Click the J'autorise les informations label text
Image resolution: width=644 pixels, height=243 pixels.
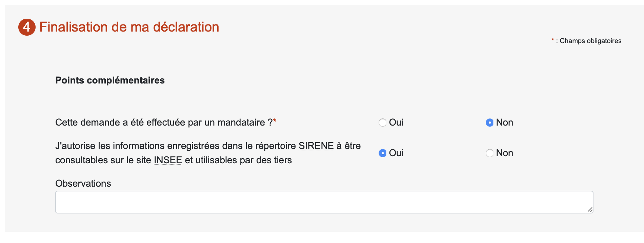click(208, 153)
